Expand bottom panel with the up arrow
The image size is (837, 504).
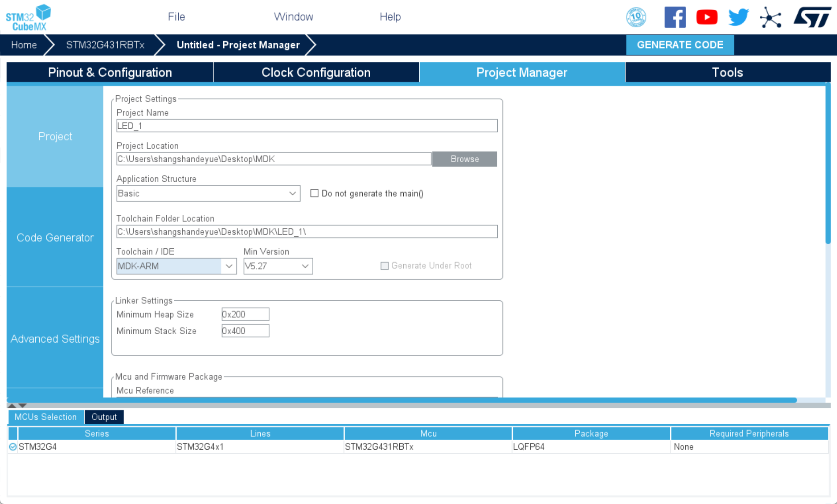[x=12, y=405]
